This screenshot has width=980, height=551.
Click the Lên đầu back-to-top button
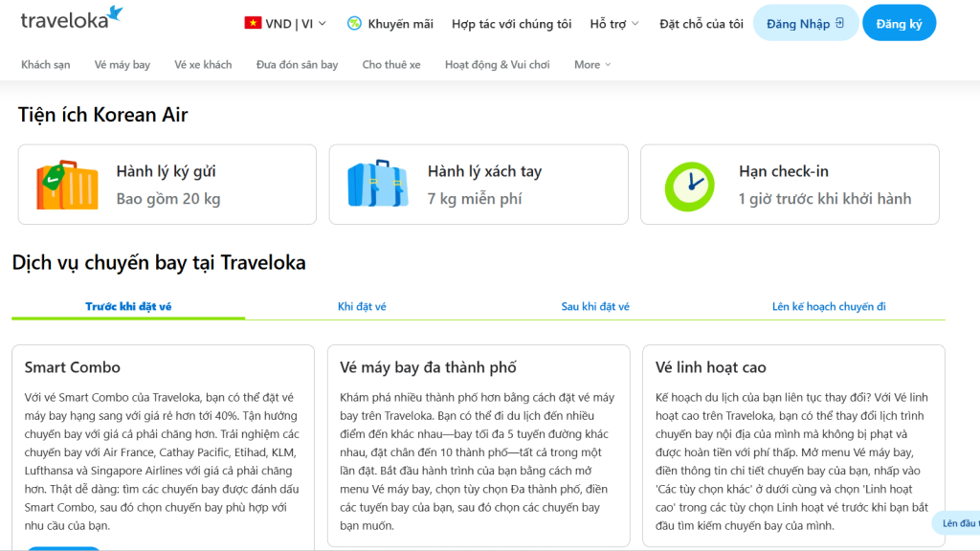click(x=957, y=523)
